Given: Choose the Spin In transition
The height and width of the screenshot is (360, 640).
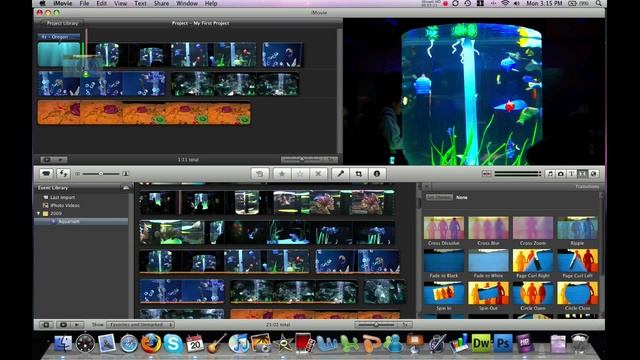Looking at the screenshot, I should click(x=444, y=296).
